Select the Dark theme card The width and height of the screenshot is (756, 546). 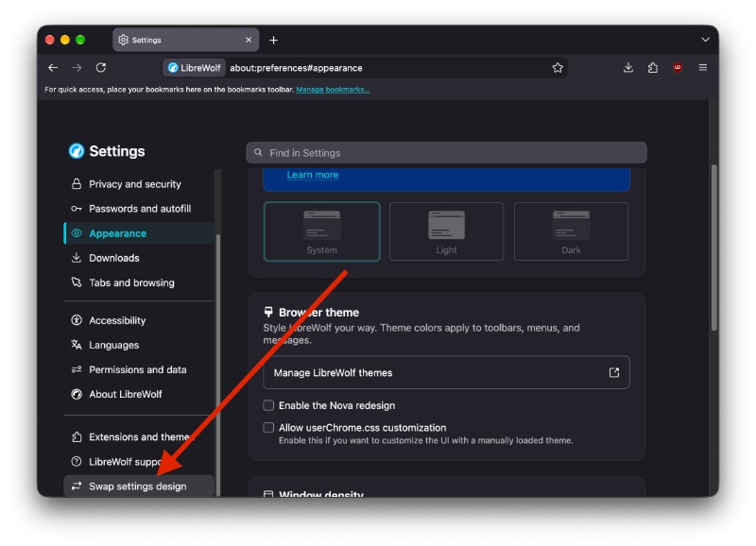(571, 231)
